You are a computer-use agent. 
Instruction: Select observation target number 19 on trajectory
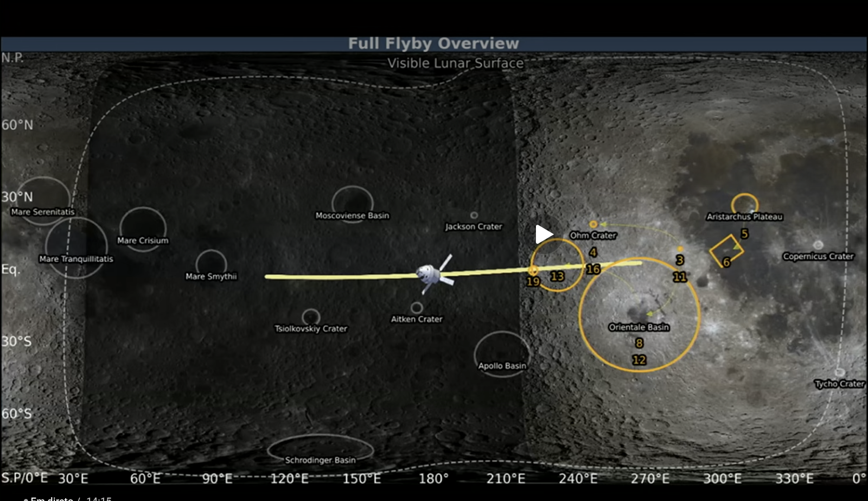[x=533, y=281]
